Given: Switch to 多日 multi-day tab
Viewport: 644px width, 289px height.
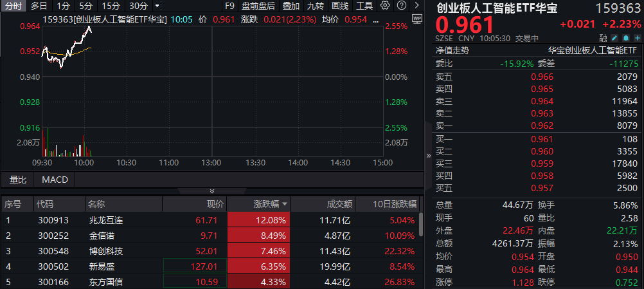Looking at the screenshot, I should 39,6.
